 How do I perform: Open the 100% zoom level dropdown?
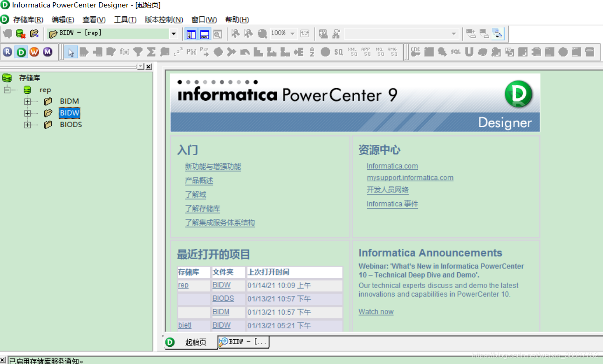pyautogui.click(x=293, y=34)
